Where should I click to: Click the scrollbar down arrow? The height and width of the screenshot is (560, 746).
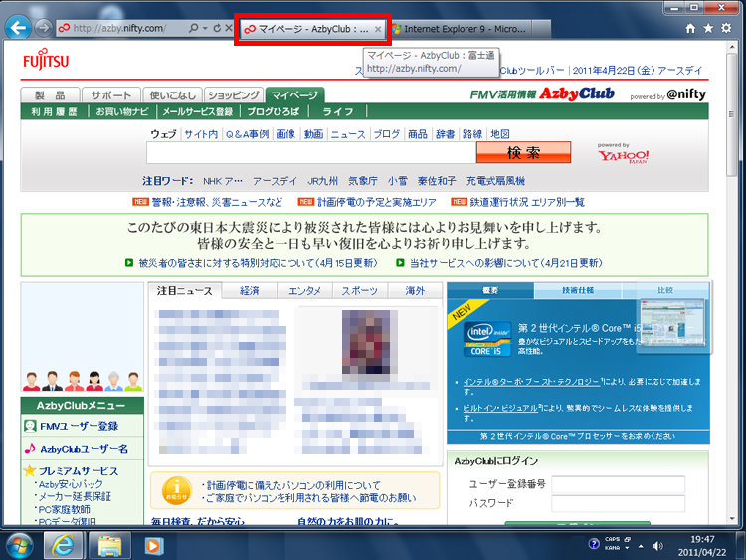pos(732,519)
